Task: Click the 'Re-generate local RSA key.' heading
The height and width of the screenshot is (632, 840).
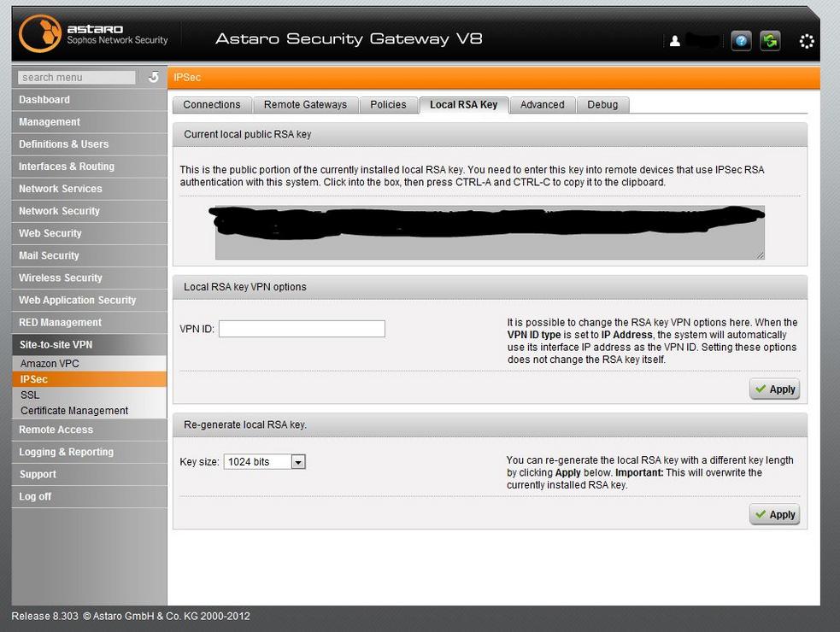Action: pyautogui.click(x=244, y=424)
